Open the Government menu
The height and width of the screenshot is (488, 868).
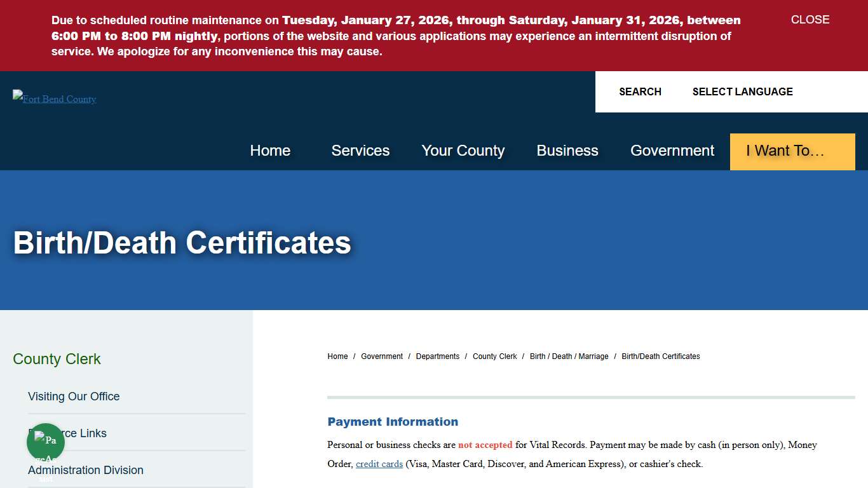pos(672,151)
